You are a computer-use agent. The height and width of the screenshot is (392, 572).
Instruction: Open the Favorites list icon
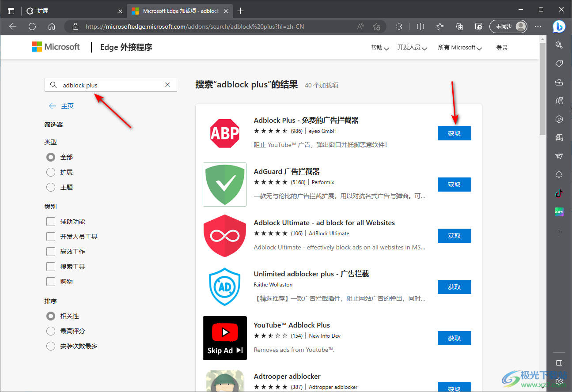[440, 26]
